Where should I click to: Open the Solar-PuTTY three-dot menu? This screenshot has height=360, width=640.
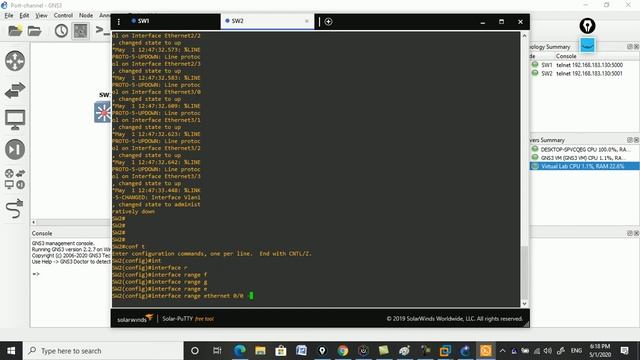118,22
